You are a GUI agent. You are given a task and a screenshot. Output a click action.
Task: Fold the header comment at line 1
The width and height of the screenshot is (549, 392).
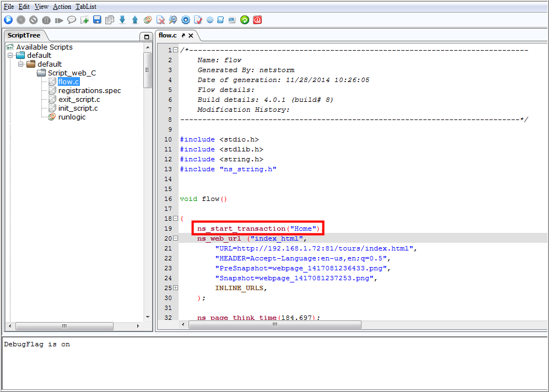click(x=176, y=50)
